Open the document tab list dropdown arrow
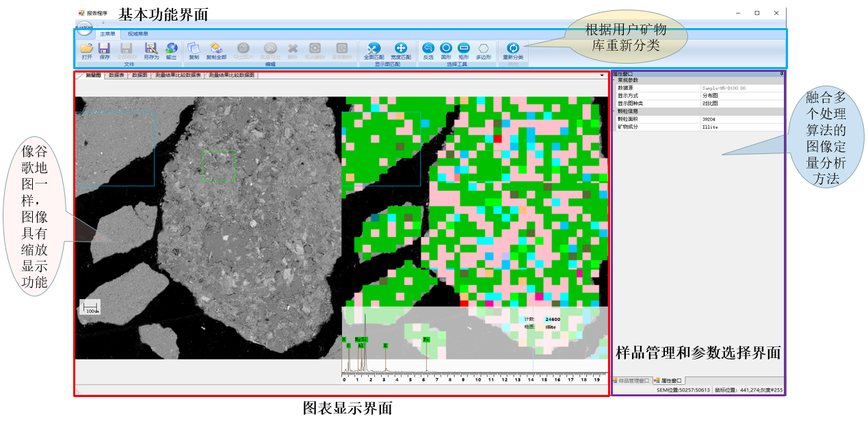 602,75
